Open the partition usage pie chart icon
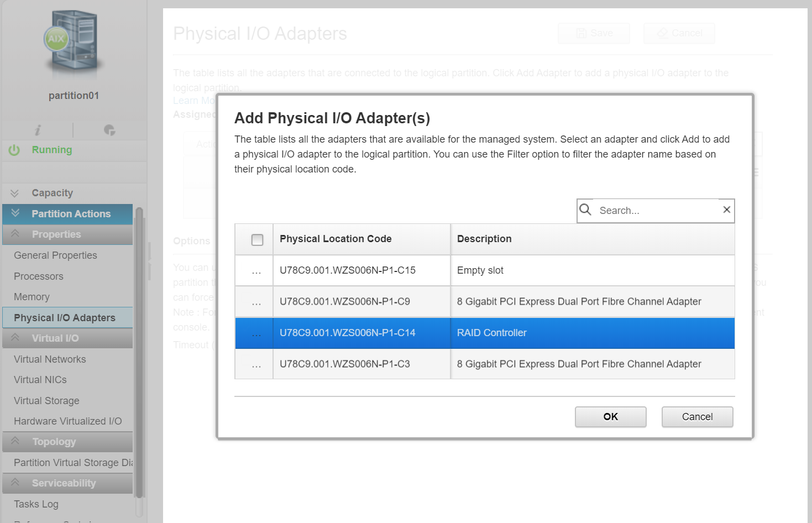Image resolution: width=812 pixels, height=523 pixels. coord(109,130)
